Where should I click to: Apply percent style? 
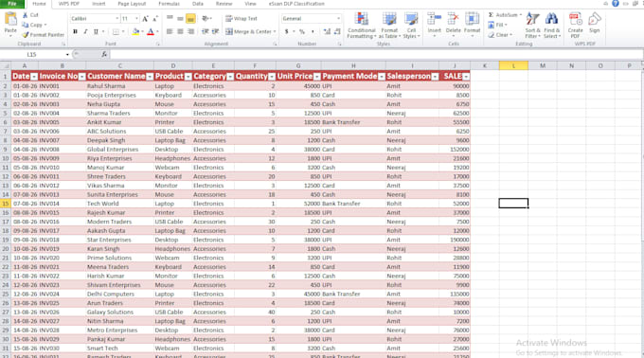coord(302,31)
